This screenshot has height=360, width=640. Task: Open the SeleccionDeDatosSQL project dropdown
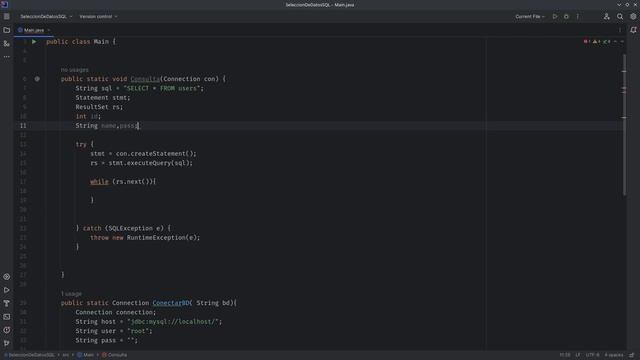pos(46,17)
